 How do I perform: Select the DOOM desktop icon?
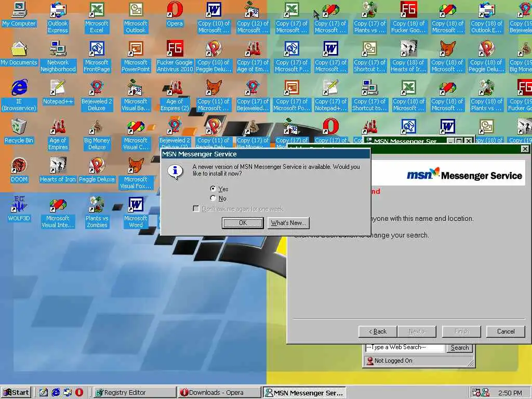click(x=19, y=170)
